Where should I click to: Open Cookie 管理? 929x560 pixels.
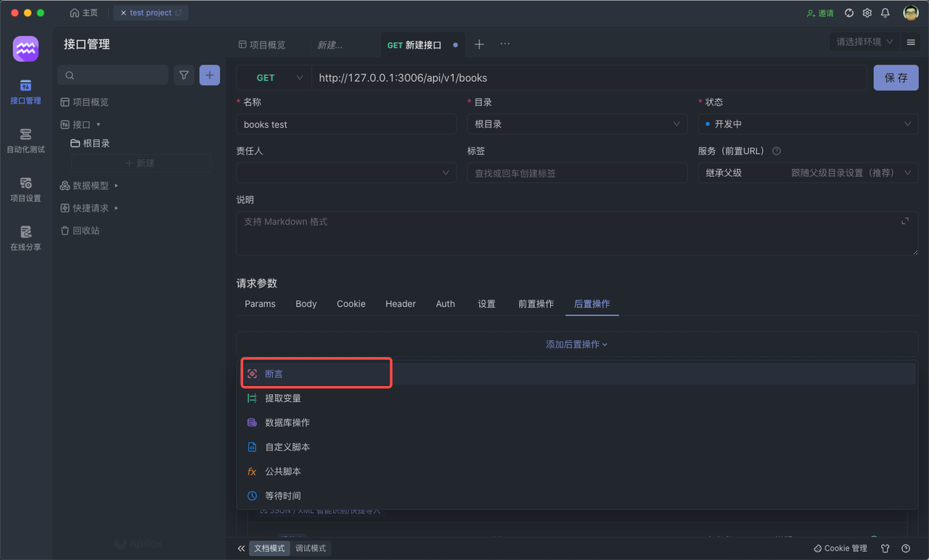click(840, 548)
